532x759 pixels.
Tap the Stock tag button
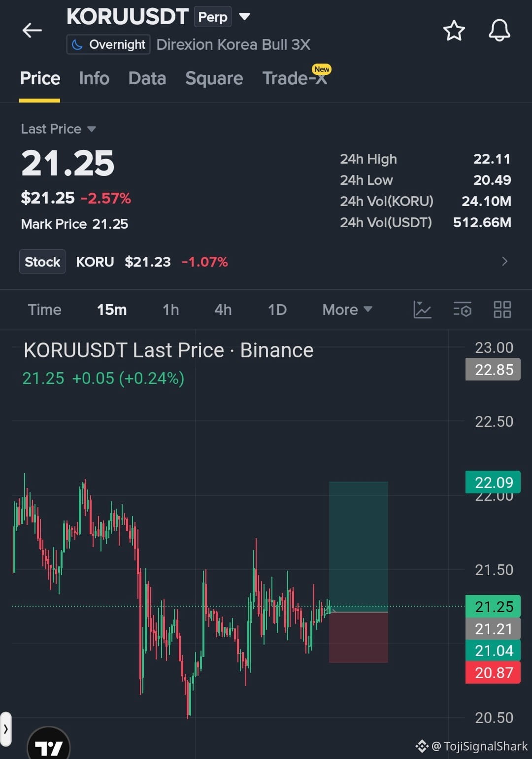point(42,262)
